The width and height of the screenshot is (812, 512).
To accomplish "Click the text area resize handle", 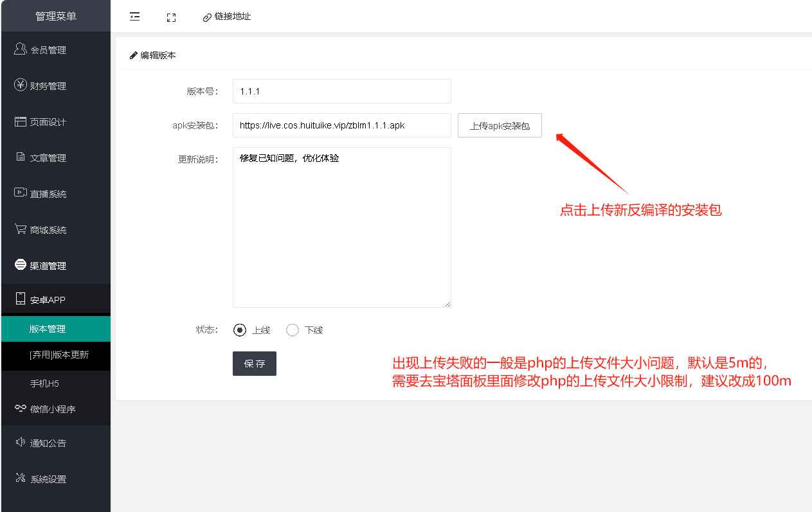I will pos(447,303).
